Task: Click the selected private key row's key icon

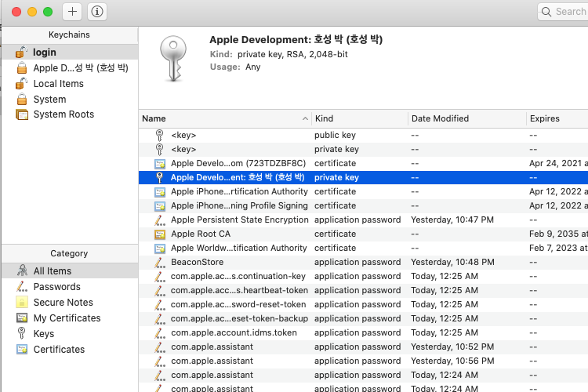Action: click(x=159, y=177)
